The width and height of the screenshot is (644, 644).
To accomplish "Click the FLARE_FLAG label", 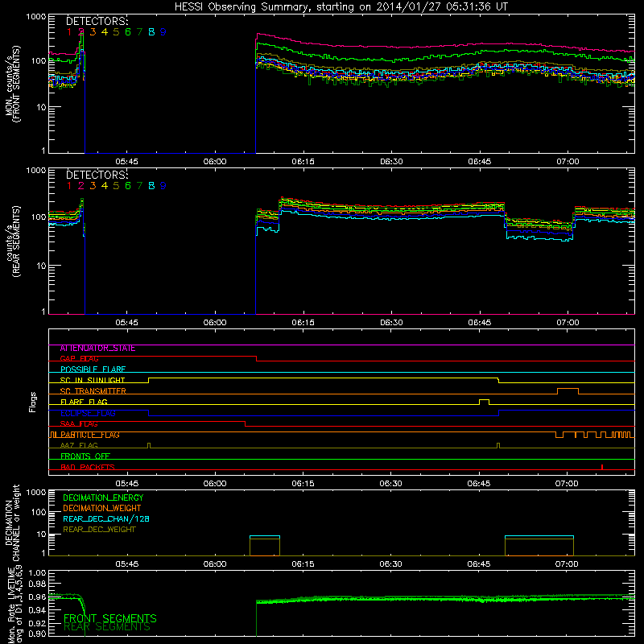I will tap(84, 402).
